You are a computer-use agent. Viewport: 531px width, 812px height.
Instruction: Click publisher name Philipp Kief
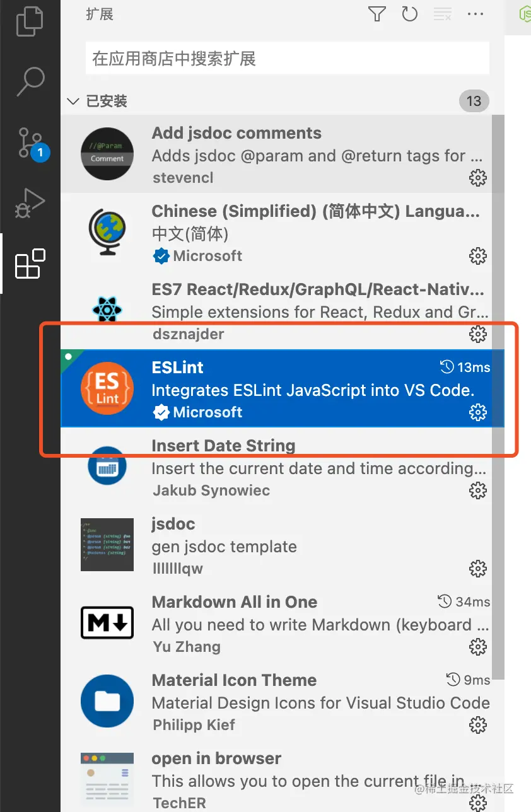194,725
